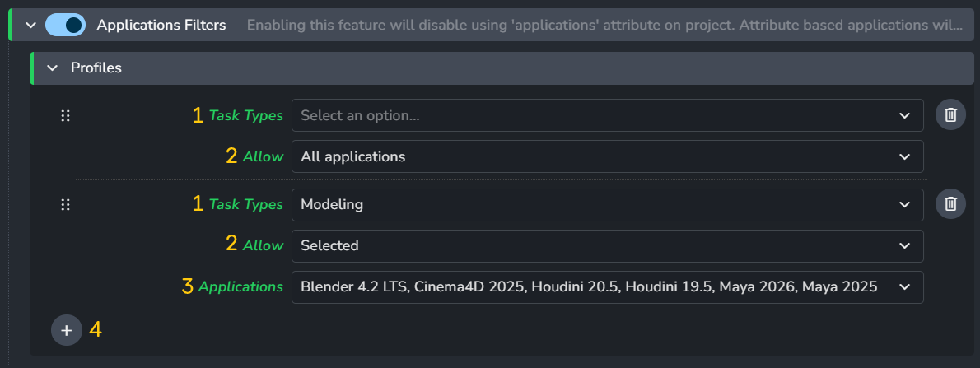Grab the drag handle of the first profile
The width and height of the screenshot is (980, 368).
click(x=66, y=116)
